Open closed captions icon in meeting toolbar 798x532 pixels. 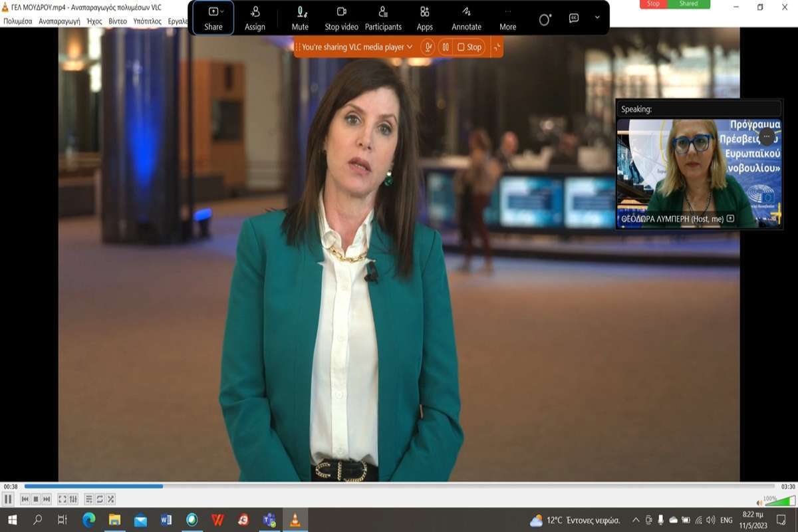(574, 19)
